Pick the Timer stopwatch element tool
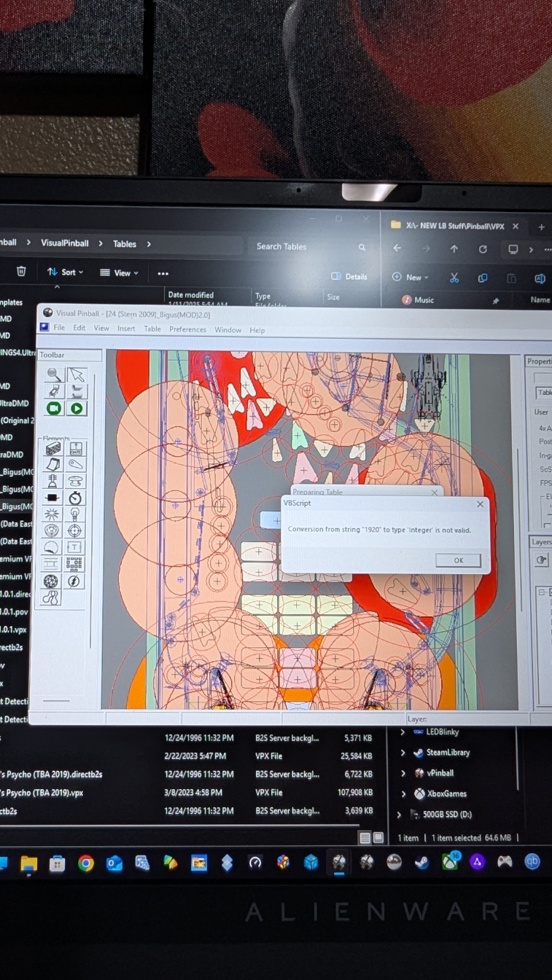 (x=75, y=498)
